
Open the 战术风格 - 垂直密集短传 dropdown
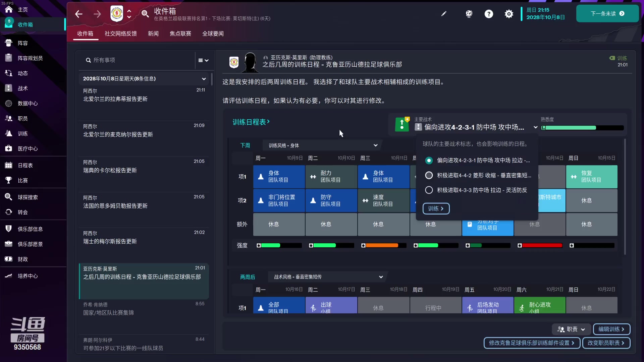[328, 277]
